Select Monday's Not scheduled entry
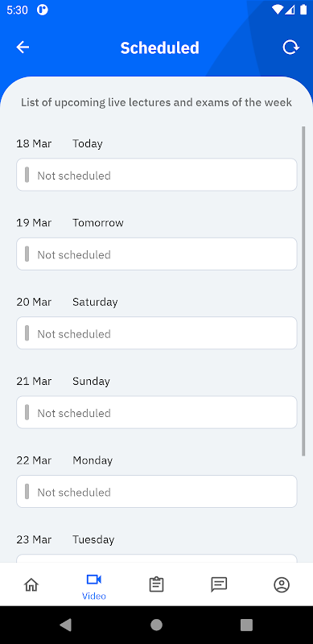The width and height of the screenshot is (313, 644). [156, 492]
